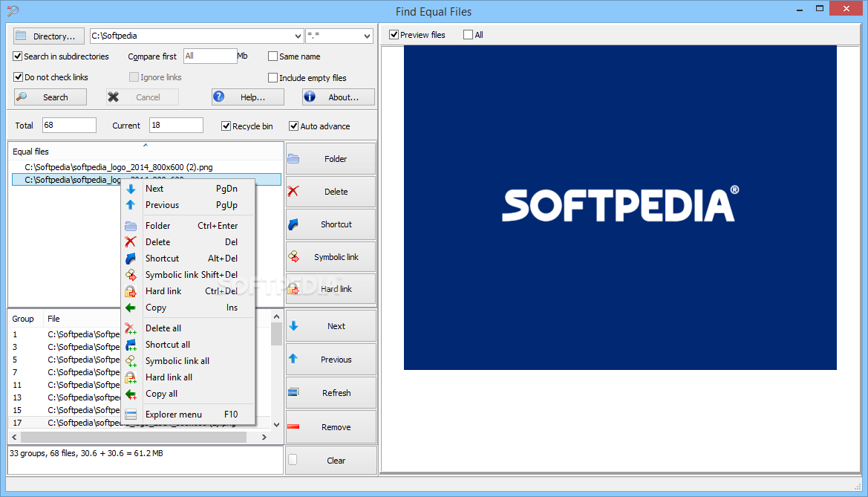This screenshot has height=497, width=868.
Task: Uncheck Preview files option
Action: click(394, 35)
